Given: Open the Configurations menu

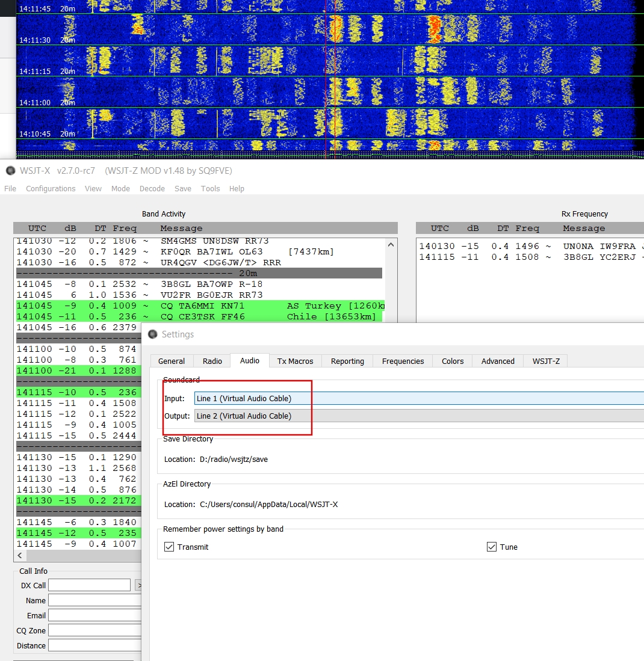Looking at the screenshot, I should [x=51, y=189].
